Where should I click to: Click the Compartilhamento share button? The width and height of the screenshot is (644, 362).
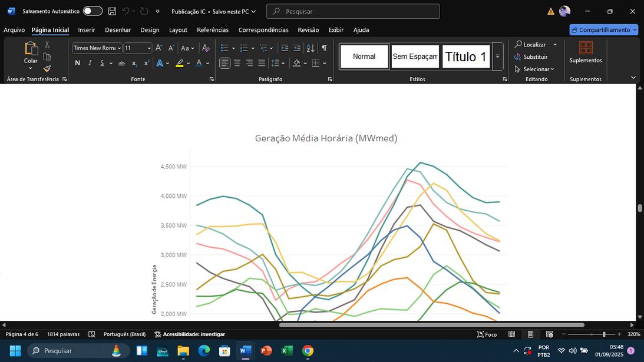tap(603, 30)
